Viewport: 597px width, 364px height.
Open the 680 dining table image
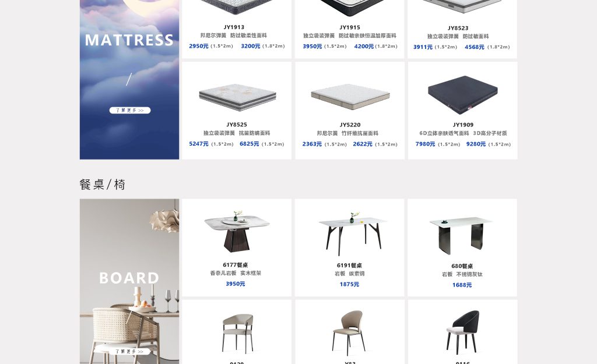(x=461, y=236)
